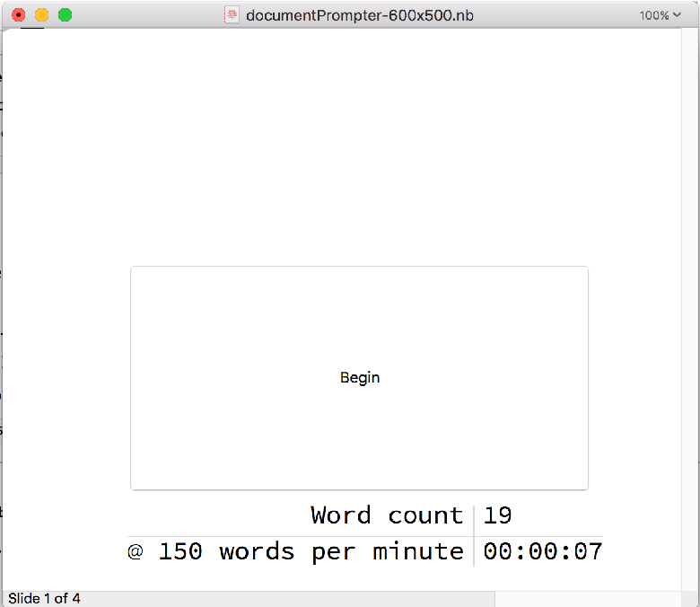Minimize the window using the yellow button
700x607 pixels.
click(41, 15)
